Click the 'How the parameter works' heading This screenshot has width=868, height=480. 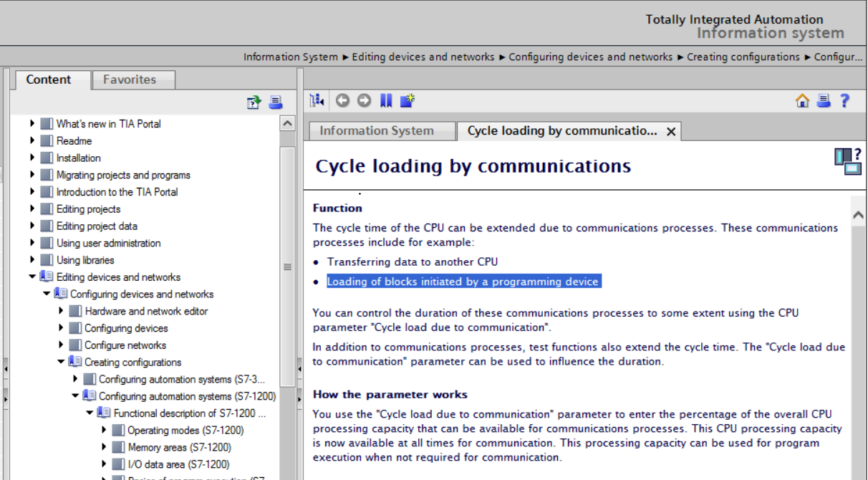tap(390, 394)
